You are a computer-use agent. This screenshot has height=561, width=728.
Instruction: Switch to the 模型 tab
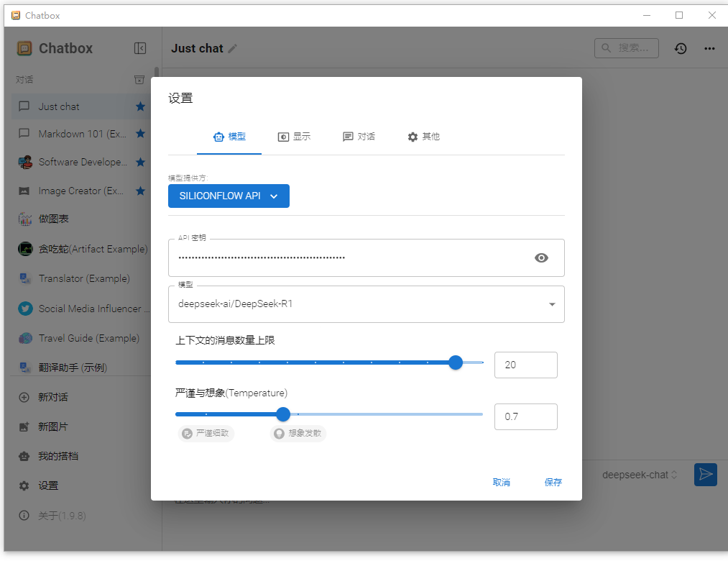tap(229, 137)
